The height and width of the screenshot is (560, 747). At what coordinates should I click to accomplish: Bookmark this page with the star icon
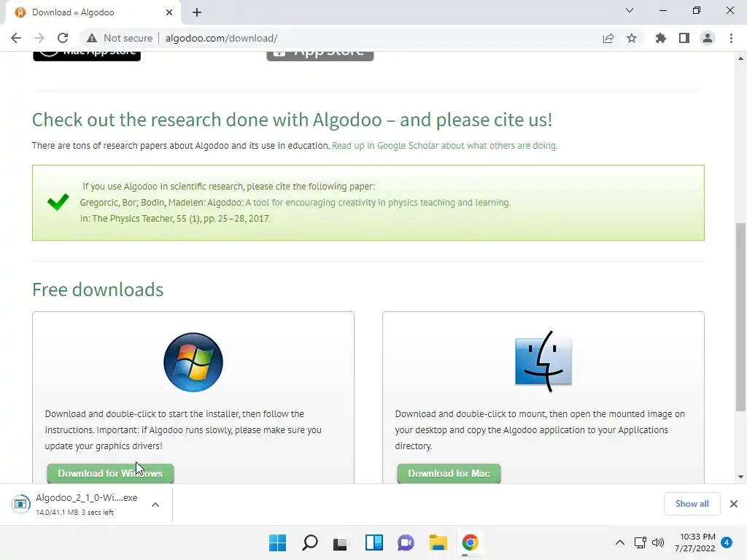[x=632, y=38]
